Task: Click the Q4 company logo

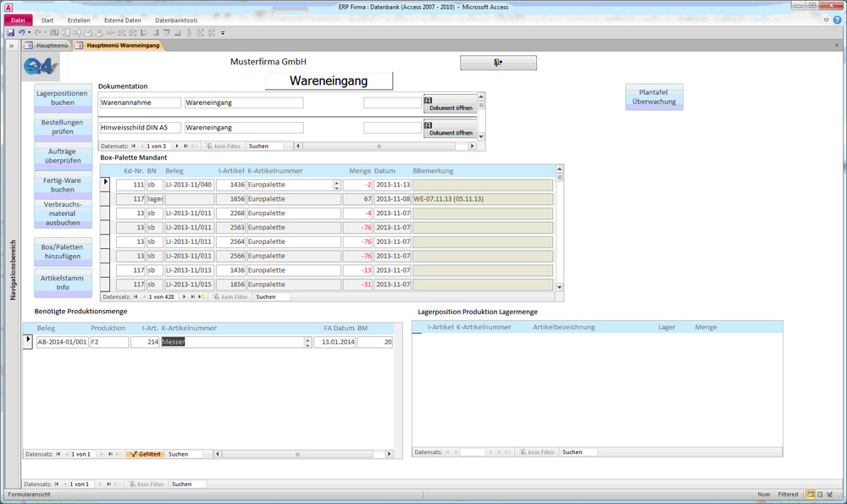Action: click(x=40, y=66)
